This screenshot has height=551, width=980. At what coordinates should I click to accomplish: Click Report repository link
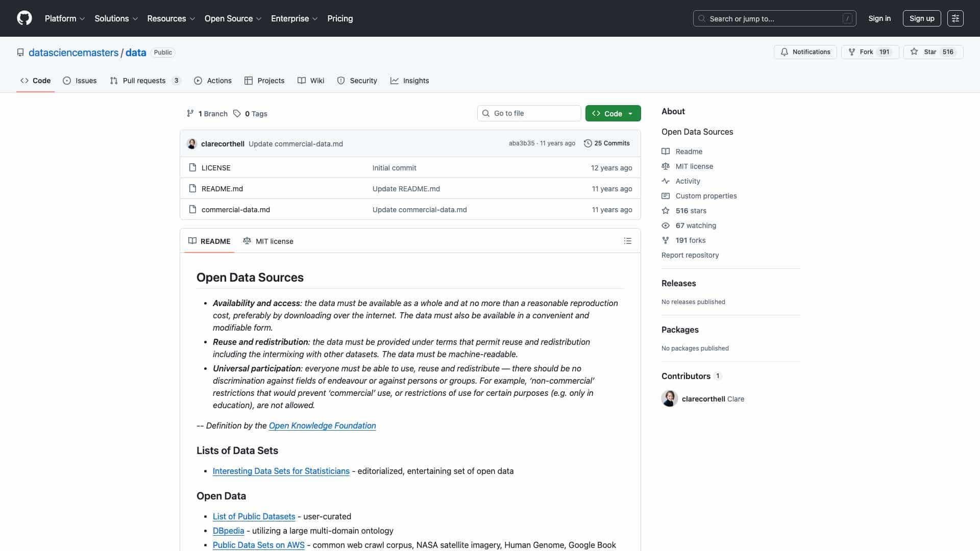[690, 255]
